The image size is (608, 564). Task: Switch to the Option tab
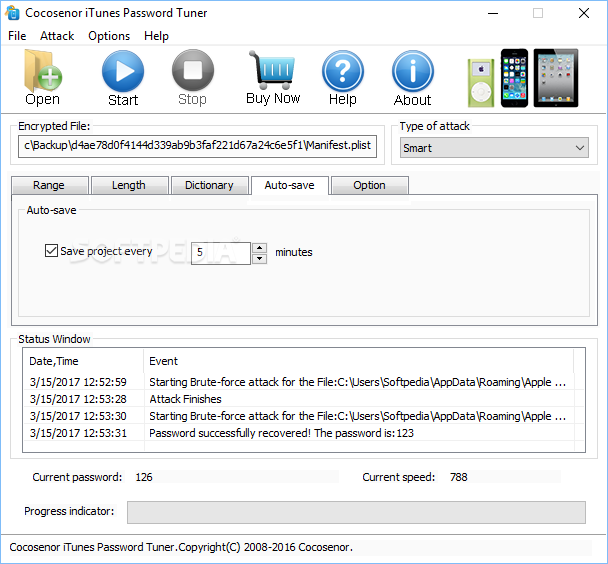click(370, 185)
